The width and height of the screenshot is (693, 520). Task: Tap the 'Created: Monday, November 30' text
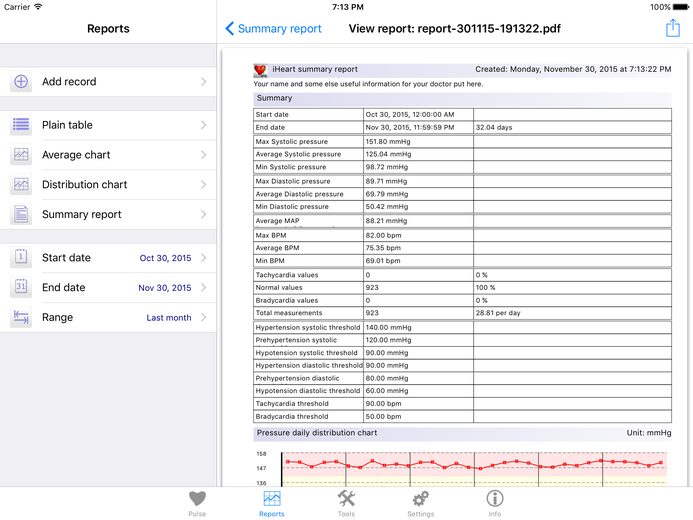point(573,69)
